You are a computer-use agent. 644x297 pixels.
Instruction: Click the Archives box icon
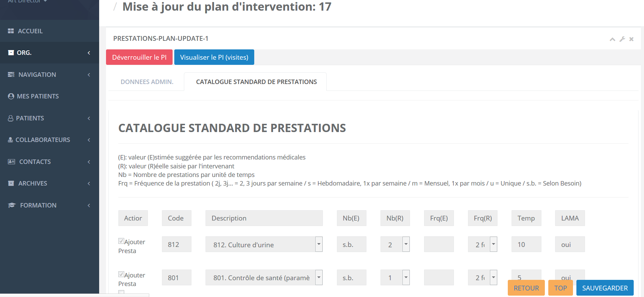(11, 183)
